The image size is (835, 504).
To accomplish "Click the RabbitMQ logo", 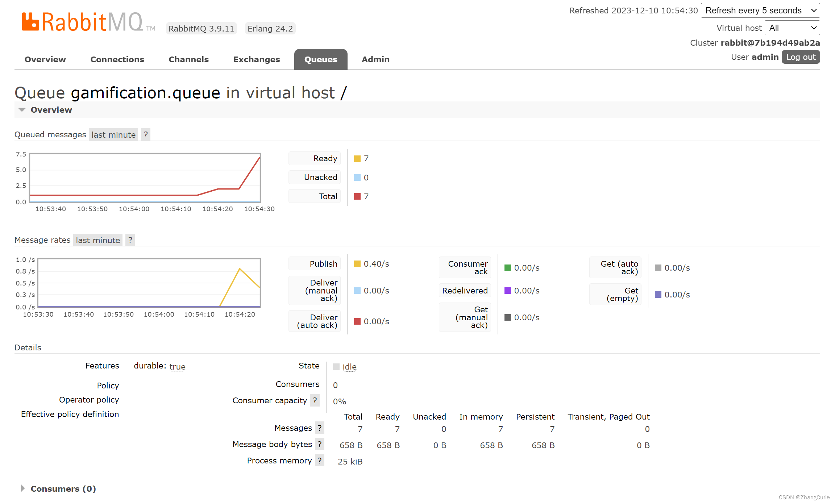I will (x=89, y=22).
